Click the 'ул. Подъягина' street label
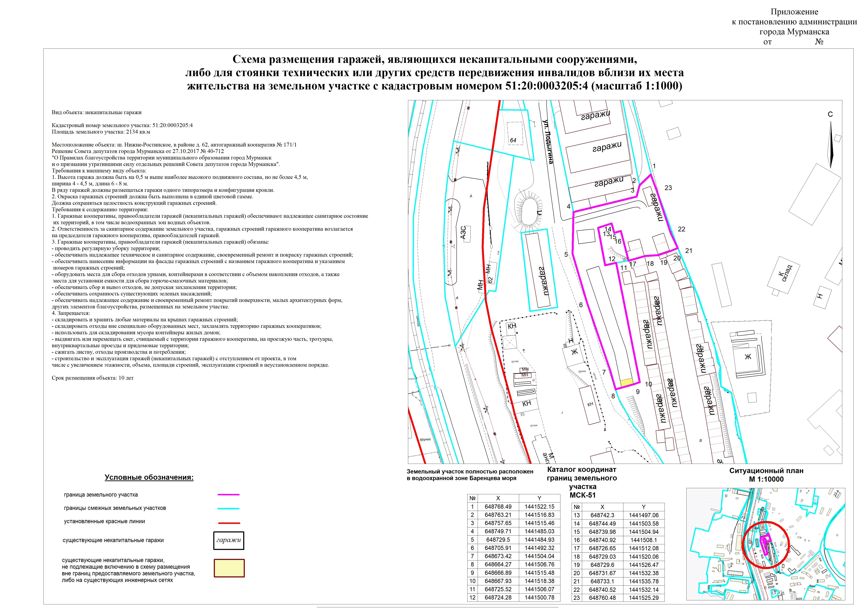This screenshot has height=614, width=868. [548, 142]
